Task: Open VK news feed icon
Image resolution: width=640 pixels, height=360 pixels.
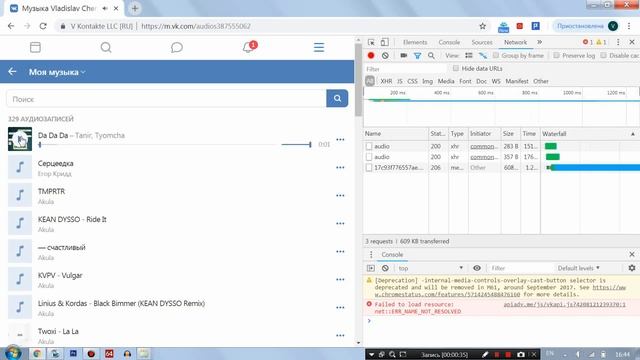Action: [36, 47]
